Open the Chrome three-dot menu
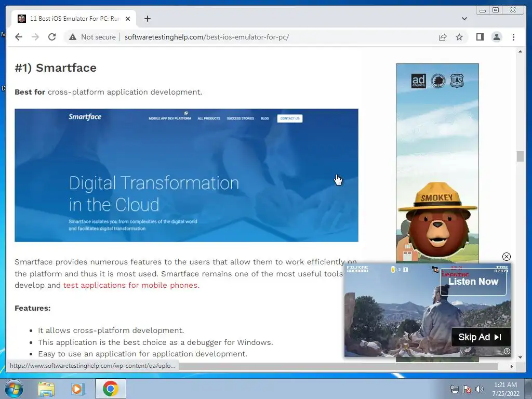532x399 pixels. click(x=513, y=37)
